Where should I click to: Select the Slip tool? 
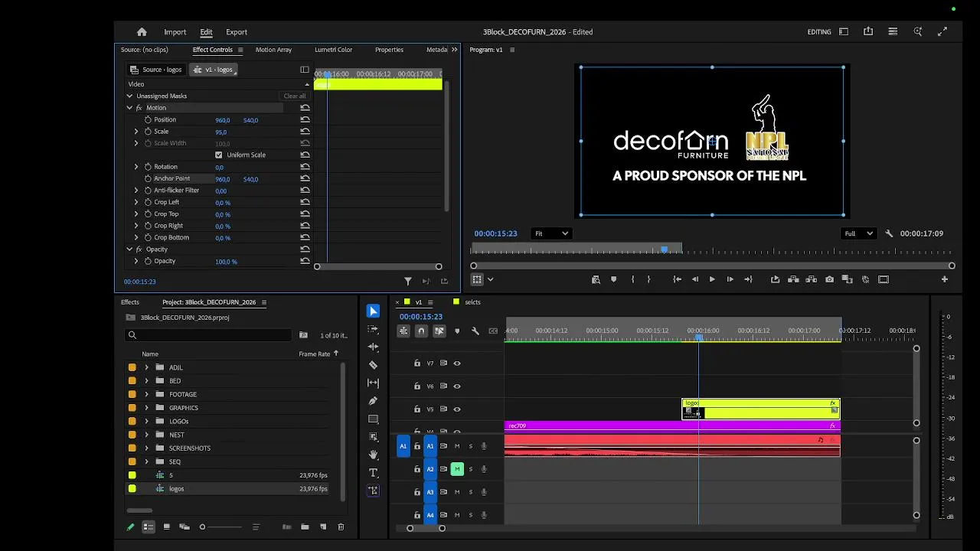[x=373, y=383]
